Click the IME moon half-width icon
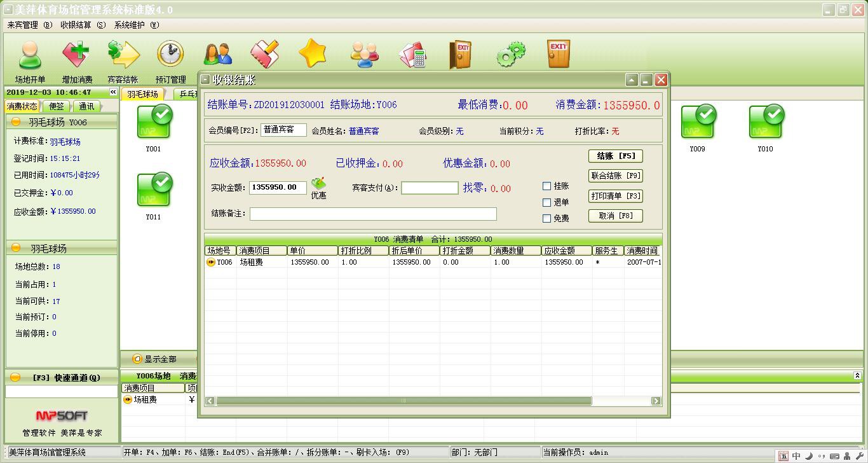 click(809, 456)
